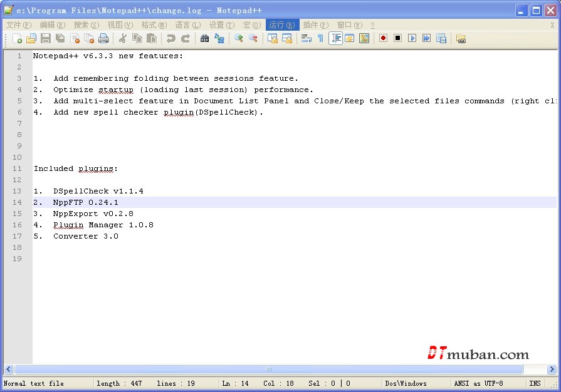Click the INS insert mode indicator
This screenshot has height=392, width=561.
(535, 383)
